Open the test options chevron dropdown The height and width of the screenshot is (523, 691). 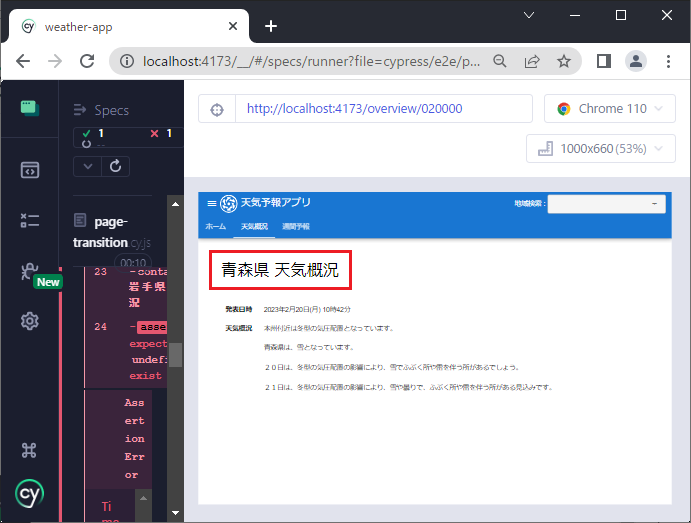pyautogui.click(x=88, y=166)
